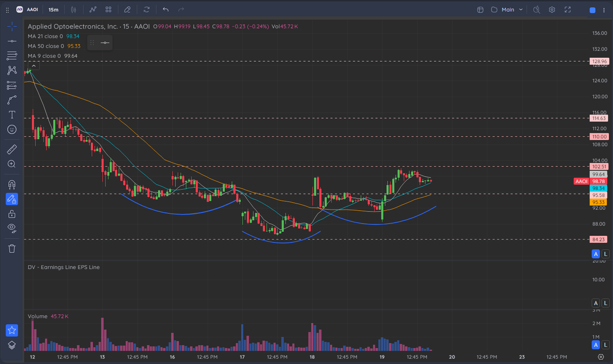
Task: Toggle log scale L on price pane
Action: (605, 254)
